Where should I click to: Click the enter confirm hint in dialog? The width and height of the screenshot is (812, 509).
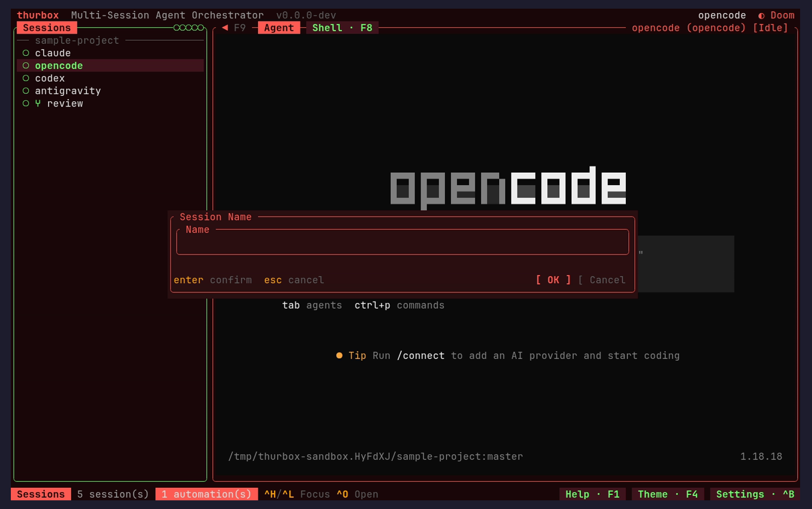213,280
